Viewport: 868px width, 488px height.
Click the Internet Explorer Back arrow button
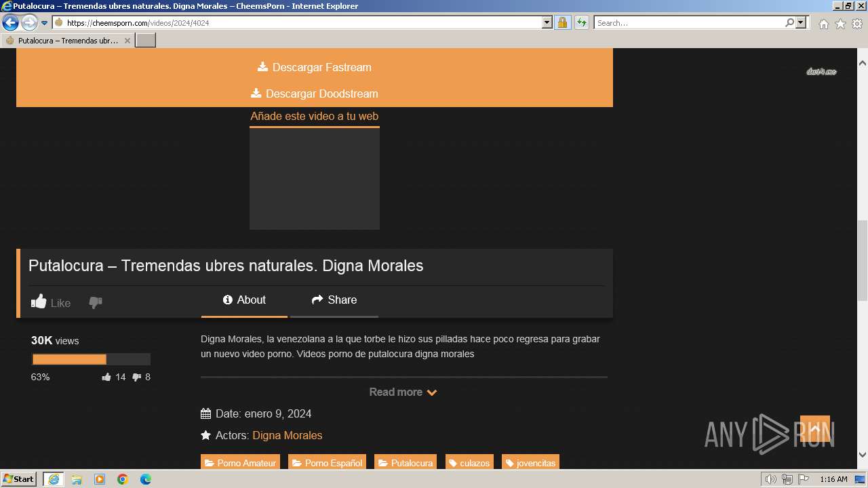10,22
